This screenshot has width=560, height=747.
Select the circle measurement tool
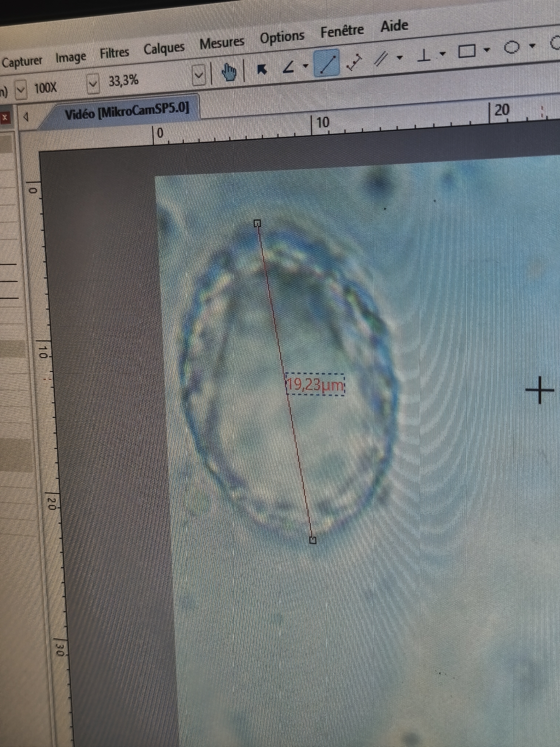pos(512,47)
